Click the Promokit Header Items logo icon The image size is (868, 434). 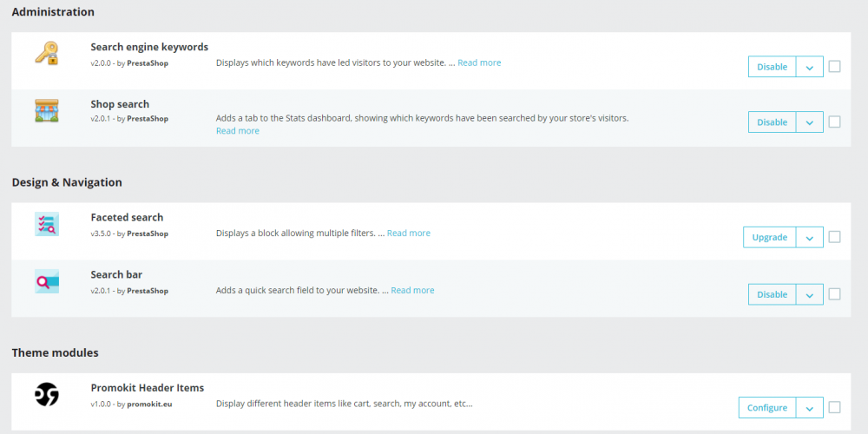[x=47, y=394]
